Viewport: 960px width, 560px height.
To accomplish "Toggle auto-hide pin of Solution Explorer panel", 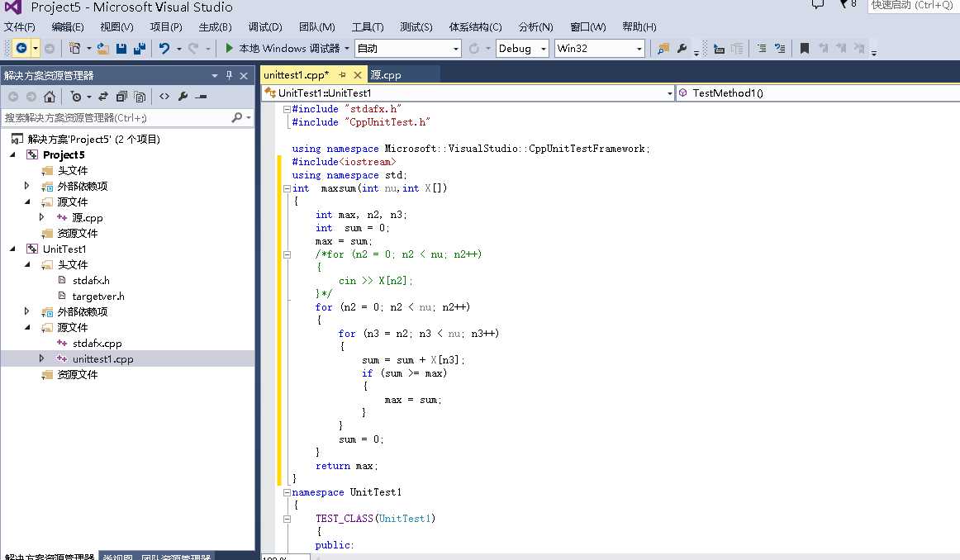I will tap(229, 75).
